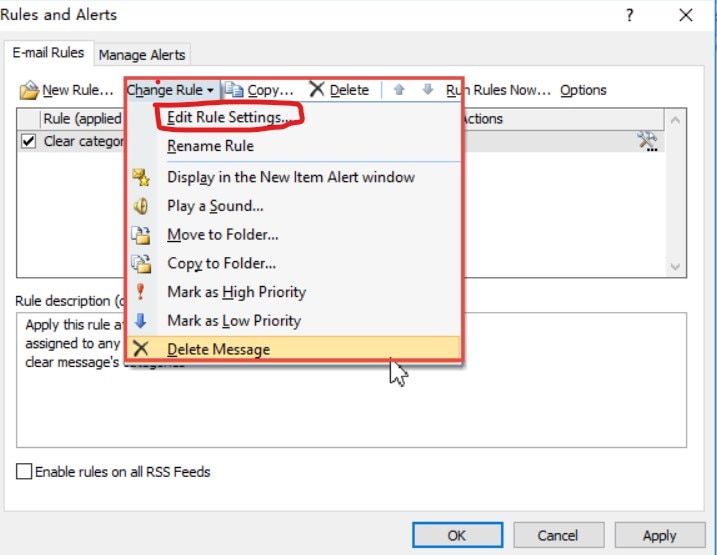
Task: Click the rules list scroll-up arrow
Action: tap(675, 121)
